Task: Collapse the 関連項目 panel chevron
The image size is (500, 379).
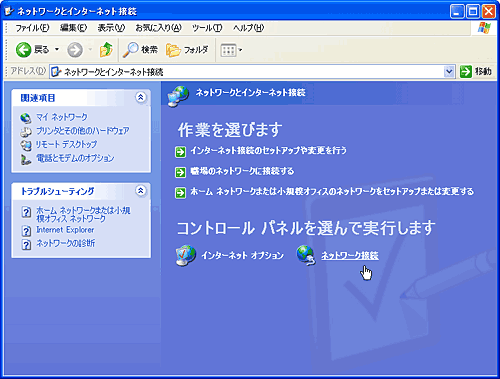Action: (141, 97)
